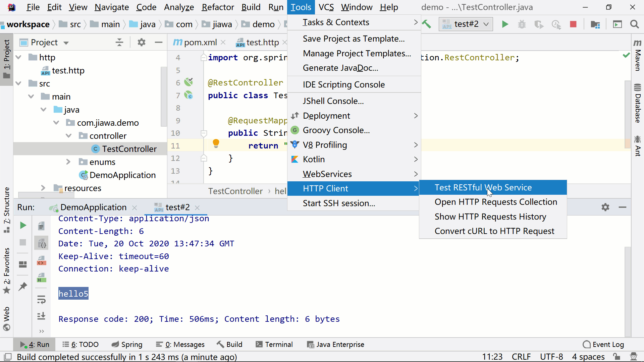Viewport: 644px width, 362px height.
Task: Click the profiler run icon in toolbar
Action: point(556,24)
